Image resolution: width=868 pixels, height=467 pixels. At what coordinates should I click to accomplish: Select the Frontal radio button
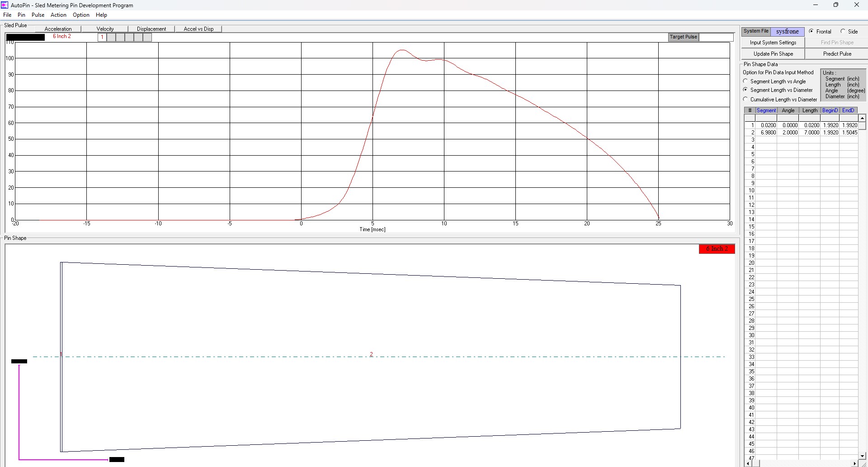click(811, 31)
